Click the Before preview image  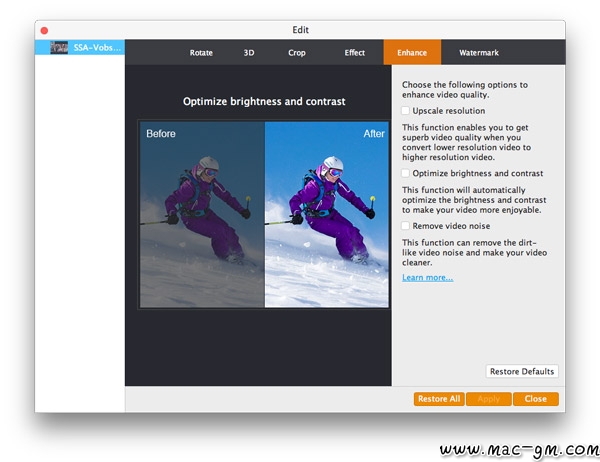[x=202, y=214]
